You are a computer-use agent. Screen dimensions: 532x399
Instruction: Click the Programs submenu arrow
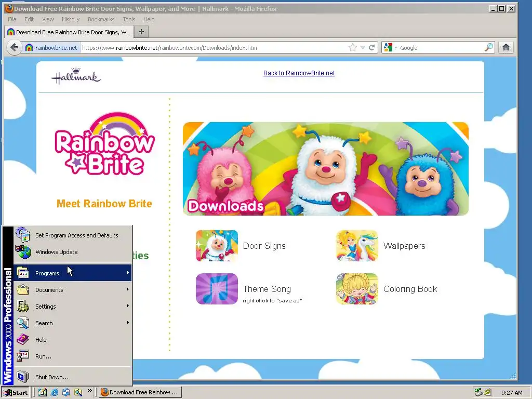[x=128, y=272]
